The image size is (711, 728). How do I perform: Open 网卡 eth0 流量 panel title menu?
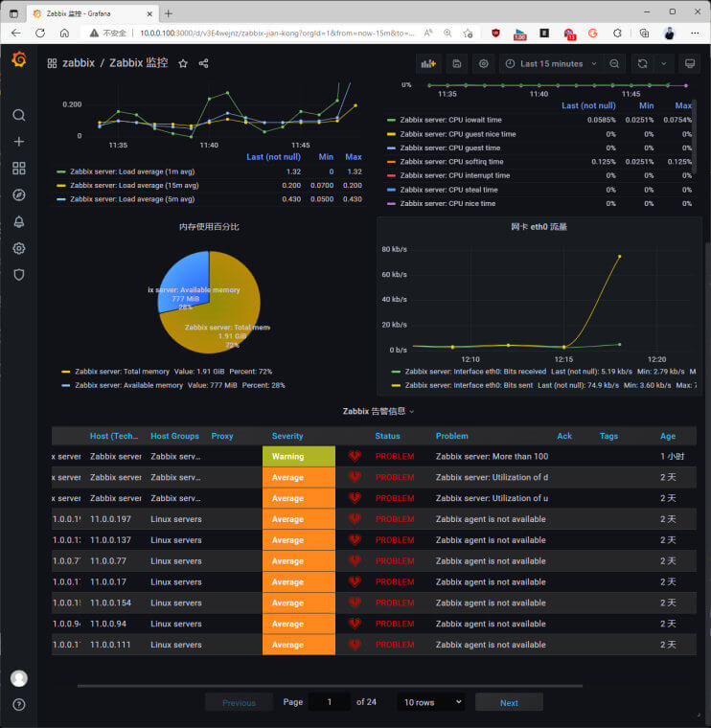pyautogui.click(x=539, y=227)
